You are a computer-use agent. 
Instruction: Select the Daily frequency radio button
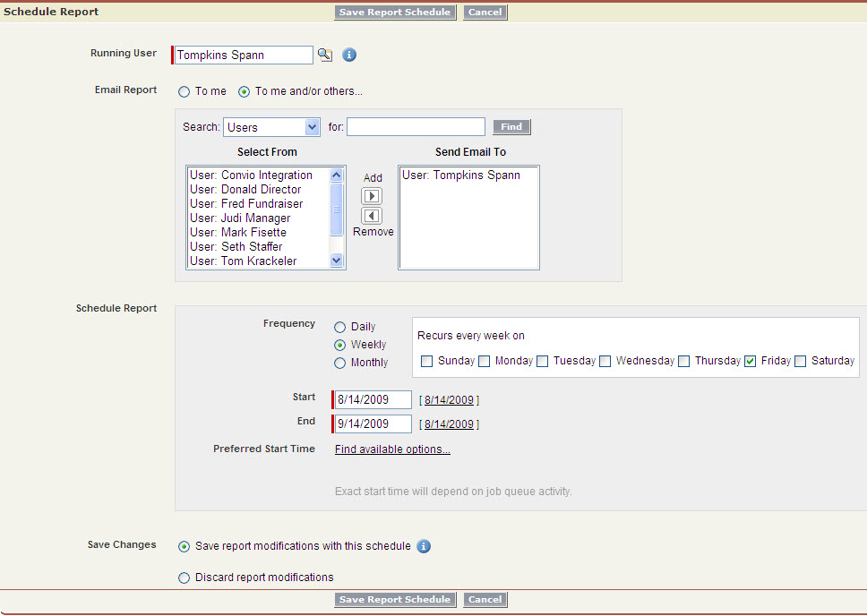click(340, 328)
